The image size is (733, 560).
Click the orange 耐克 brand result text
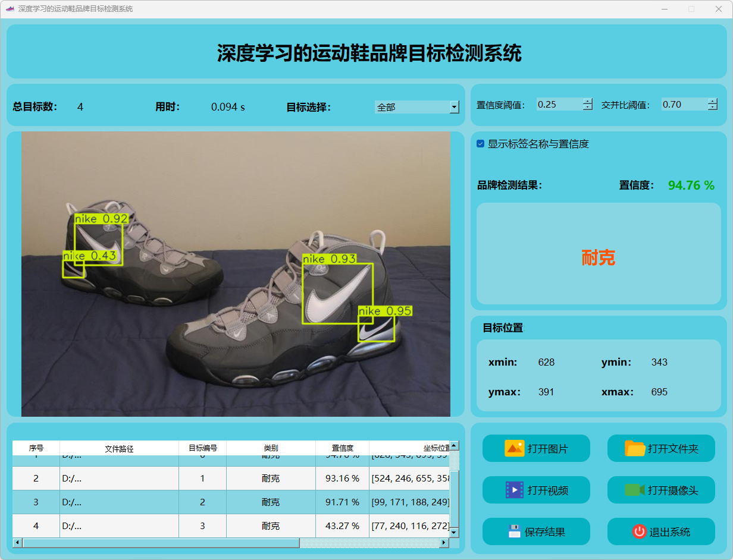pos(599,257)
